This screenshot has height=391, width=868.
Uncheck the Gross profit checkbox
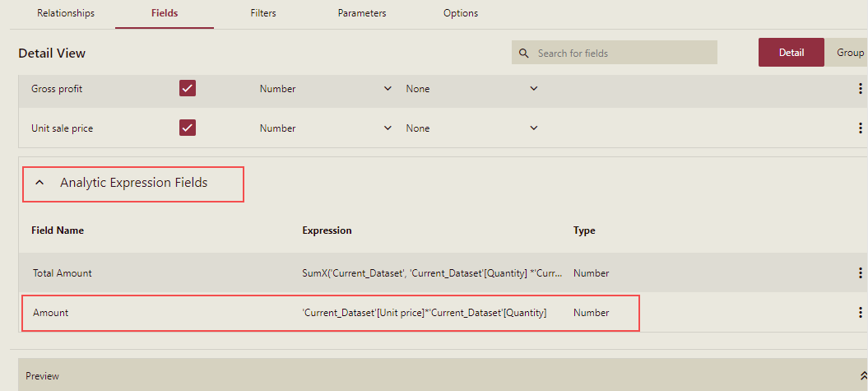coord(188,88)
